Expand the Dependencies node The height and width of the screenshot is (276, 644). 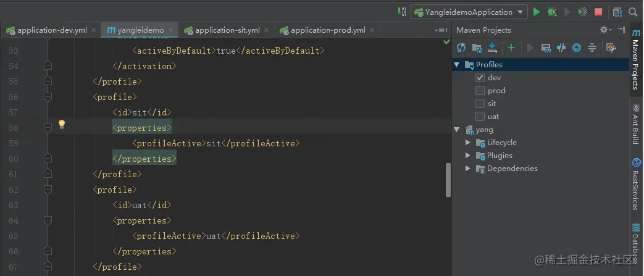pos(468,169)
